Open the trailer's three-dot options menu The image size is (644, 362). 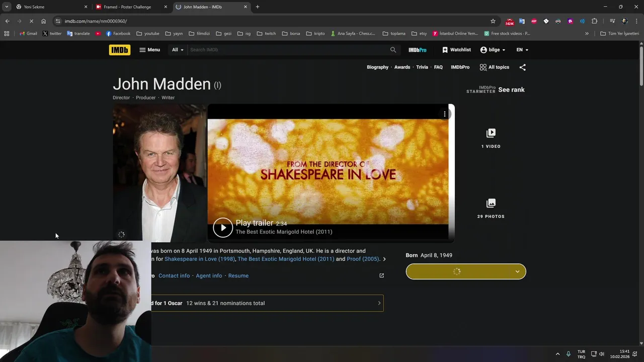coord(445,114)
